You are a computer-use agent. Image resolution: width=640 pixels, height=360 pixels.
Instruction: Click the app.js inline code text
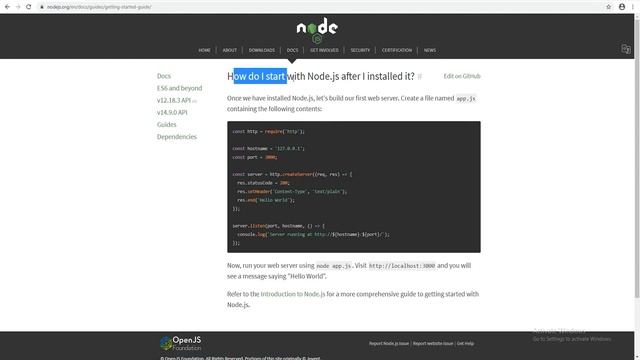tap(466, 98)
